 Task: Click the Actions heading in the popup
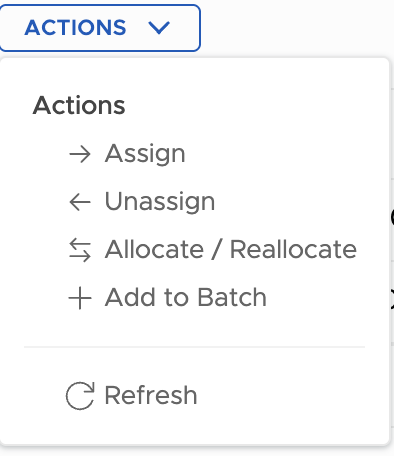point(79,106)
